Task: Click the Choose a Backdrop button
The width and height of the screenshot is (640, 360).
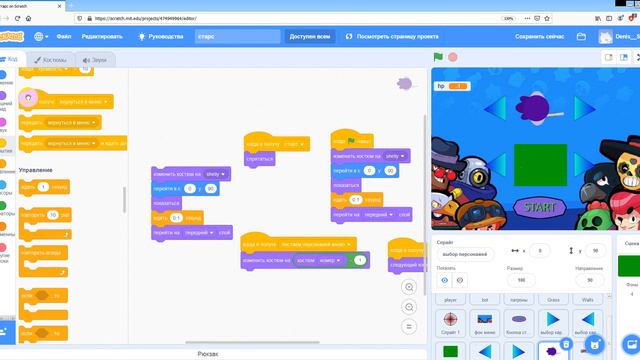Action: pyautogui.click(x=631, y=344)
